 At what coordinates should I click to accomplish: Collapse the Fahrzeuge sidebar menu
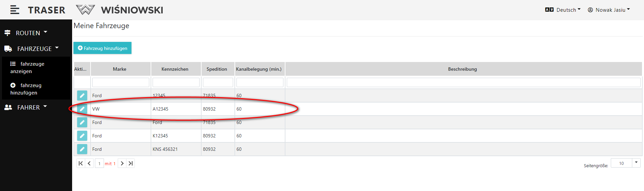(x=32, y=49)
